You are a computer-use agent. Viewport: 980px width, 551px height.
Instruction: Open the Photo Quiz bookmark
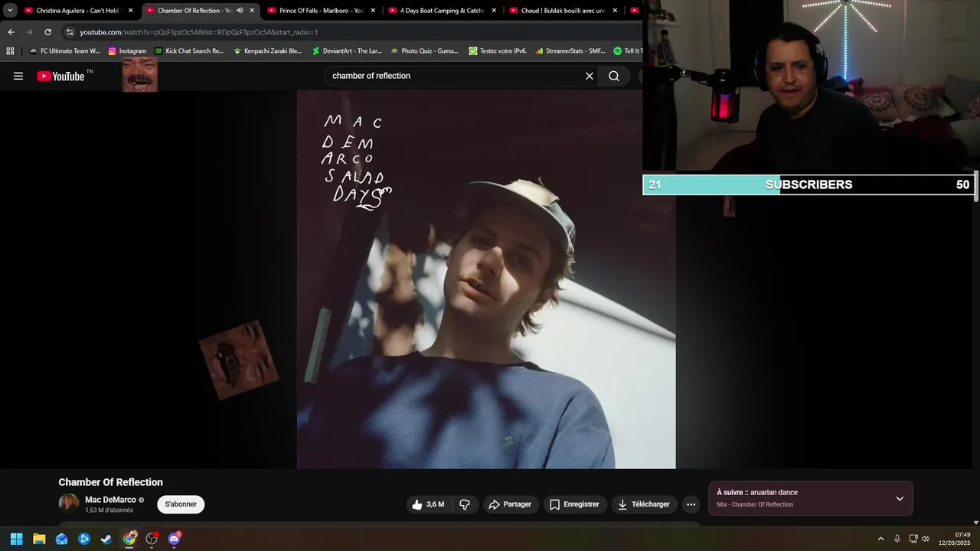(x=424, y=51)
